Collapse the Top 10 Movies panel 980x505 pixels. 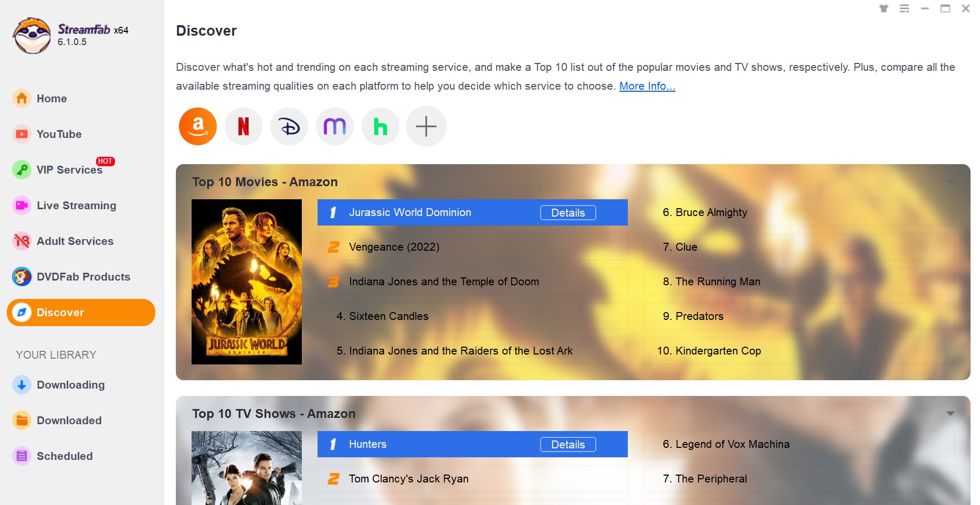pos(950,181)
